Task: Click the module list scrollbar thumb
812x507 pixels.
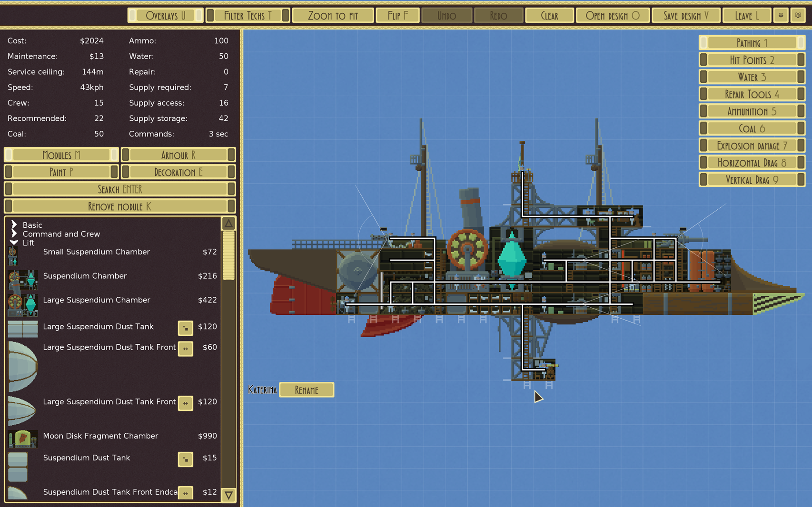Action: (229, 255)
